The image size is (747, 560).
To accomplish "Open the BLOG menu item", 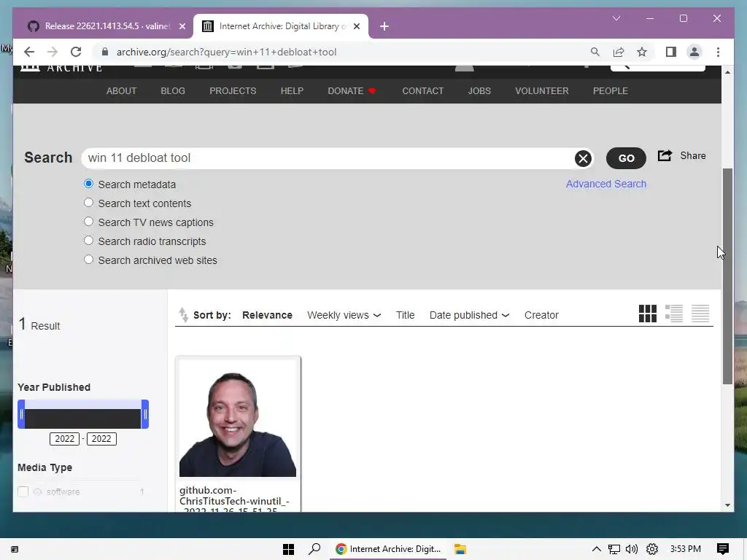I will [x=173, y=91].
